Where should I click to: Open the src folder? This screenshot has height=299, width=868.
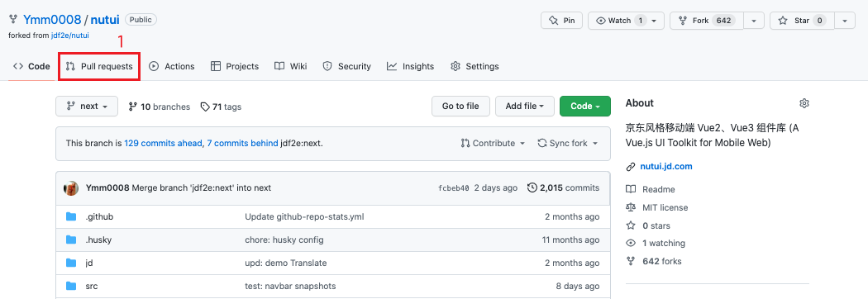click(91, 287)
